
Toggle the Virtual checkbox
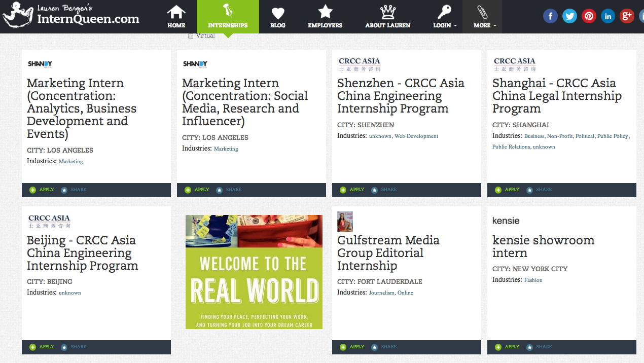pos(191,36)
